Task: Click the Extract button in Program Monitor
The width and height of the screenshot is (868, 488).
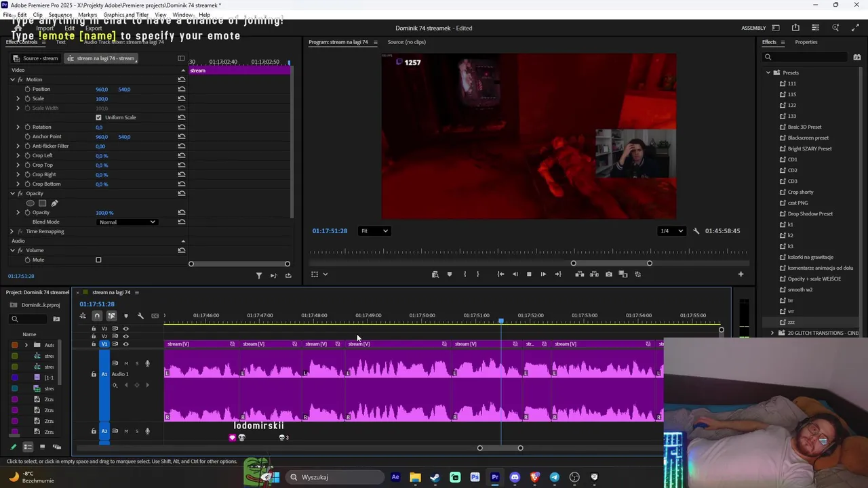Action: (594, 274)
